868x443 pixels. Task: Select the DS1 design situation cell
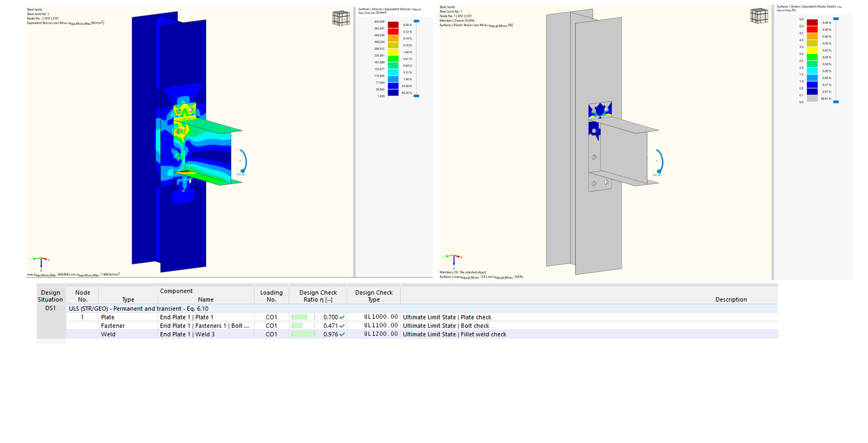click(50, 308)
